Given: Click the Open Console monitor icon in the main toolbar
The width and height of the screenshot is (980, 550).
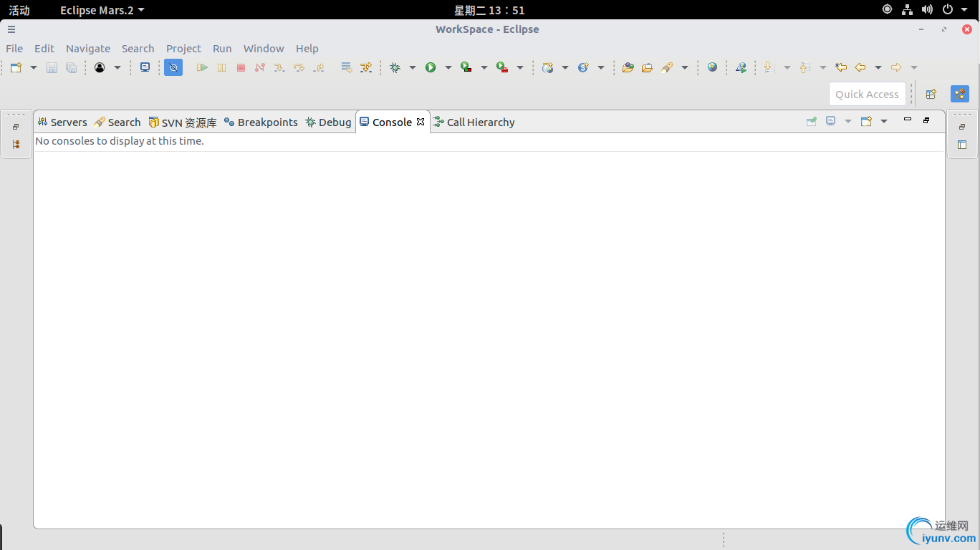Looking at the screenshot, I should click(x=145, y=67).
